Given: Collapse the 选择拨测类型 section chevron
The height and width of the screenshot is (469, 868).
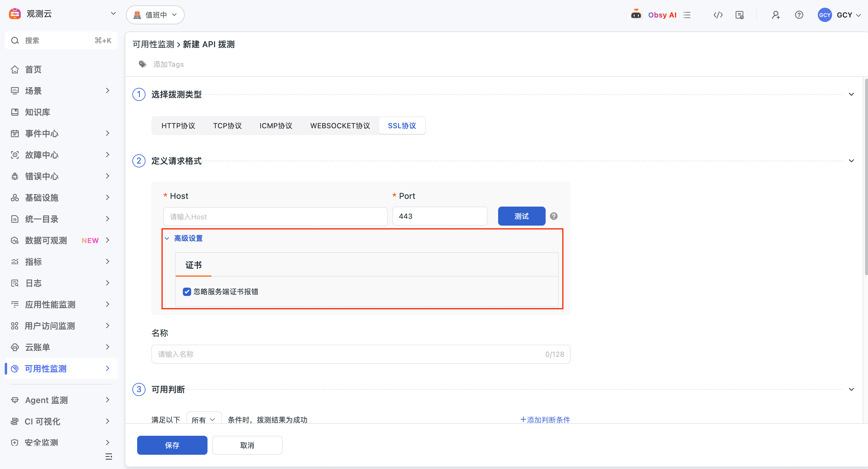Looking at the screenshot, I should (x=851, y=94).
